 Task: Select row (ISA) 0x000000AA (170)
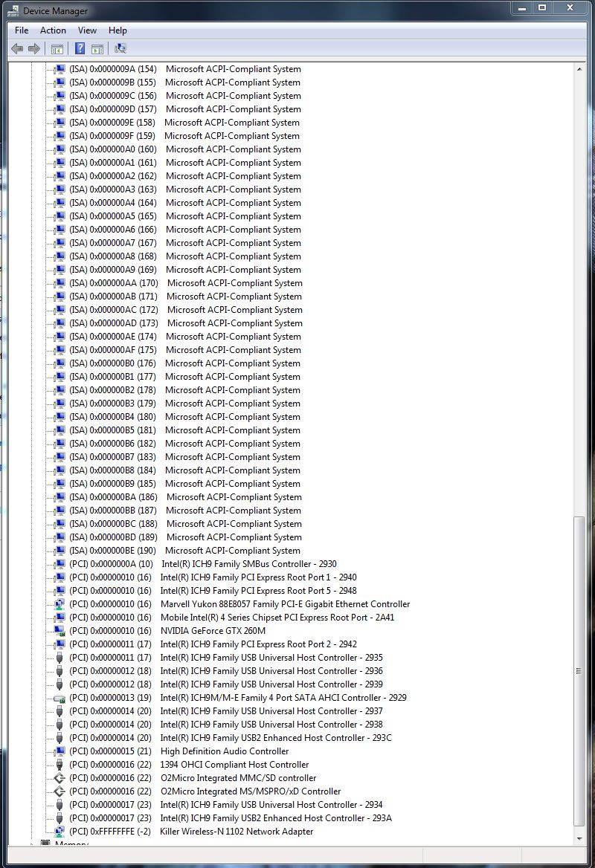(186, 283)
